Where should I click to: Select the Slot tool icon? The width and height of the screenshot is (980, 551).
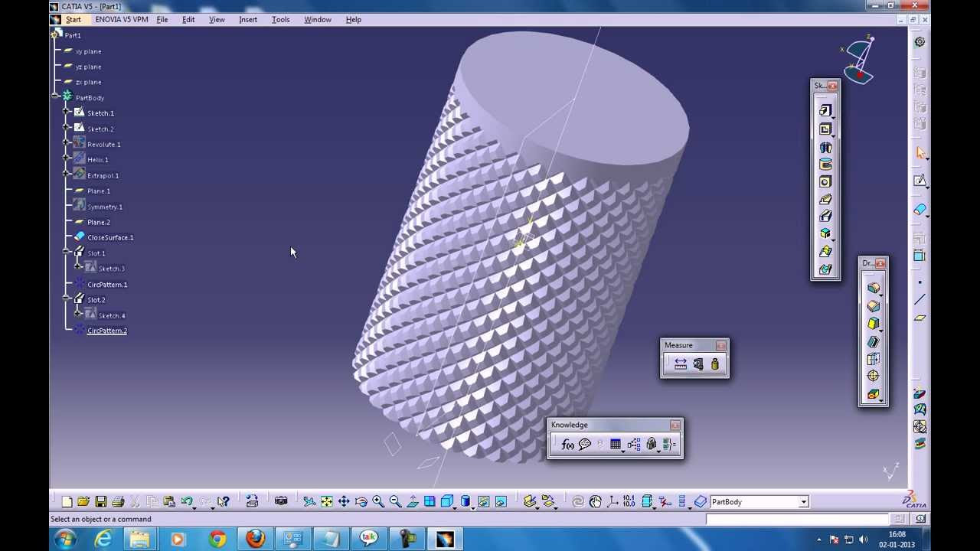825,216
